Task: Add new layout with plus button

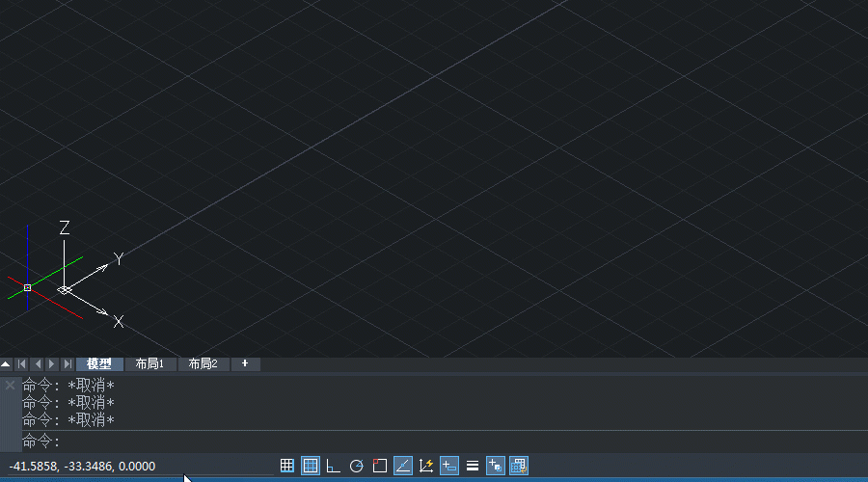Action: [245, 363]
